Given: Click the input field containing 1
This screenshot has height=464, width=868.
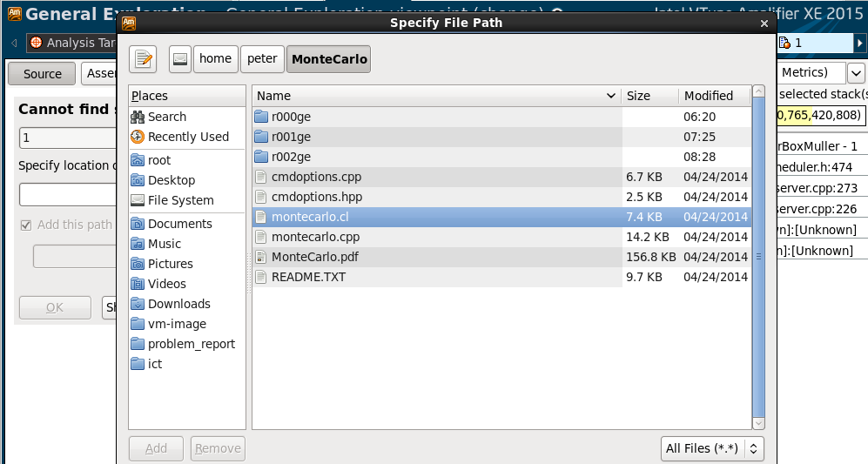Looking at the screenshot, I should (x=68, y=138).
